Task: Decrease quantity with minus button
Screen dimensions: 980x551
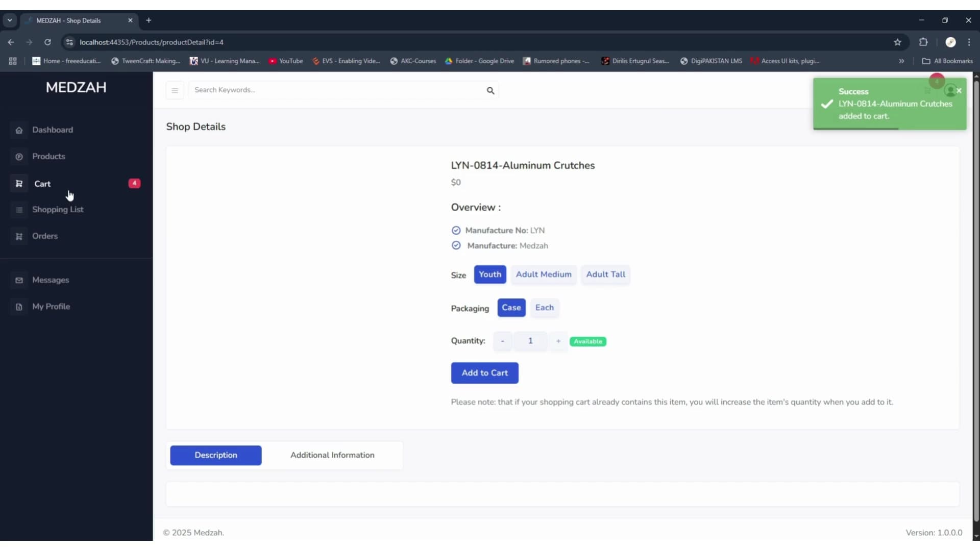Action: 503,341
